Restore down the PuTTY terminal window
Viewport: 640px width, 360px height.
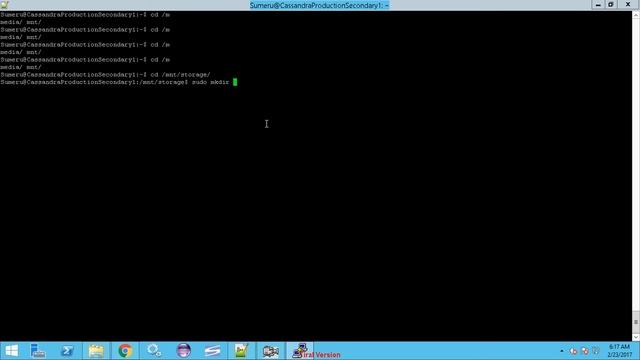point(611,5)
